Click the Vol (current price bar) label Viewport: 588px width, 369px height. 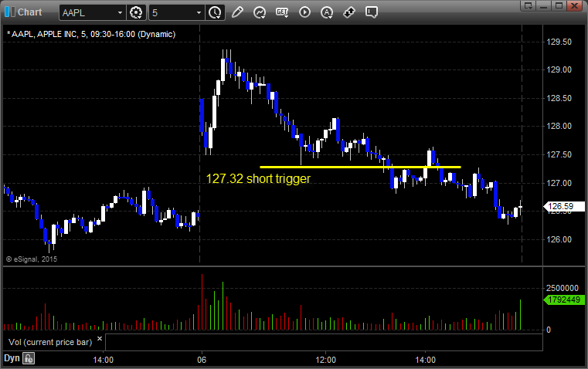tap(50, 342)
